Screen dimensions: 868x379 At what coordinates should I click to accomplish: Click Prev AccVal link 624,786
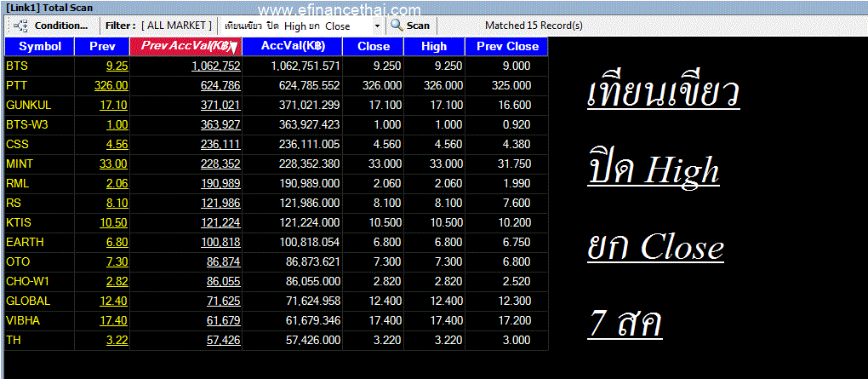click(221, 85)
